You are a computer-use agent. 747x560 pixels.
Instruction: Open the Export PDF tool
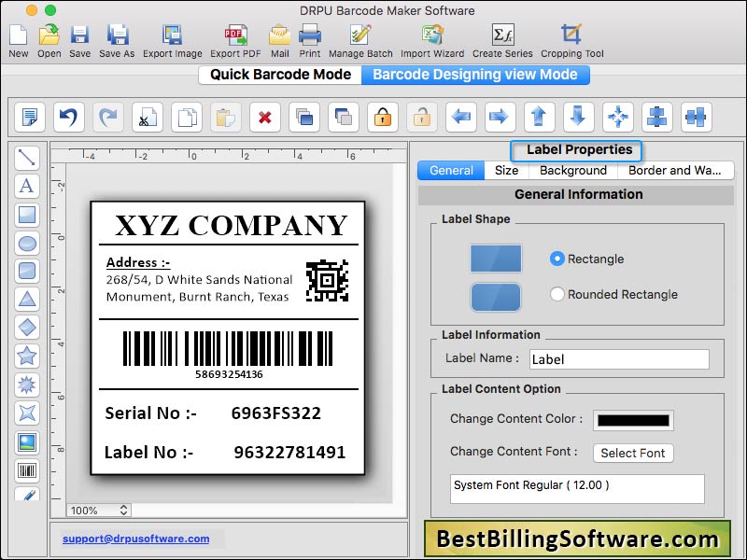point(235,37)
